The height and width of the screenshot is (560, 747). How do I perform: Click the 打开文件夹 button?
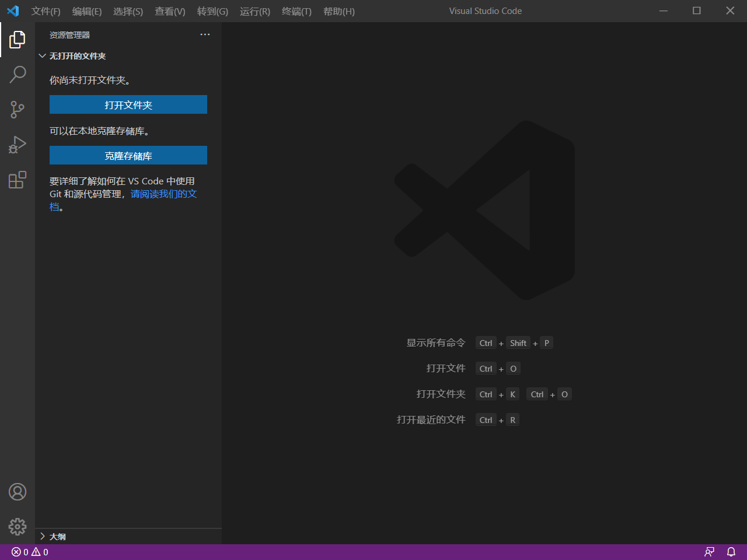point(128,105)
